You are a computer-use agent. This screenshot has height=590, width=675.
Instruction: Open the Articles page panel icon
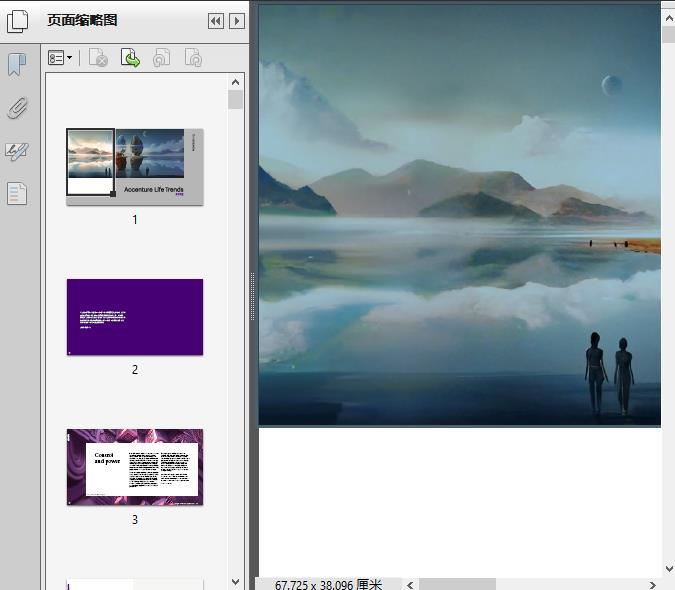tap(17, 193)
